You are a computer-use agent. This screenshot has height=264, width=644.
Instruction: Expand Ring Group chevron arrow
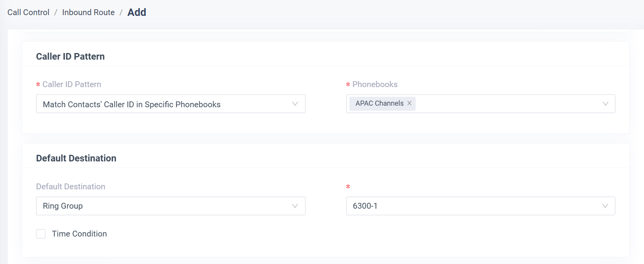coord(295,206)
